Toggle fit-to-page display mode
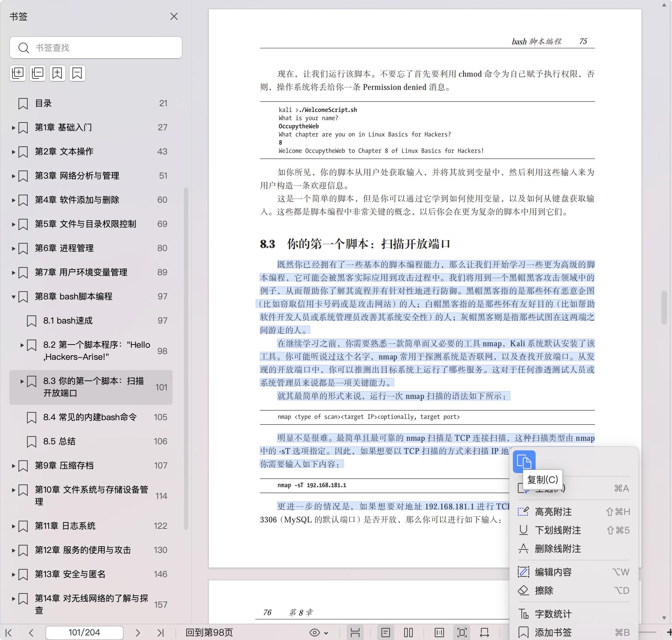672x640 pixels. (x=462, y=633)
